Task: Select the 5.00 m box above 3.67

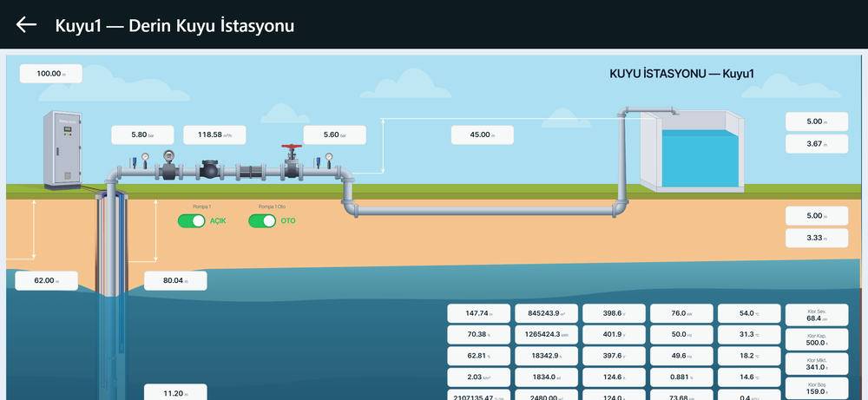Action: [x=817, y=121]
